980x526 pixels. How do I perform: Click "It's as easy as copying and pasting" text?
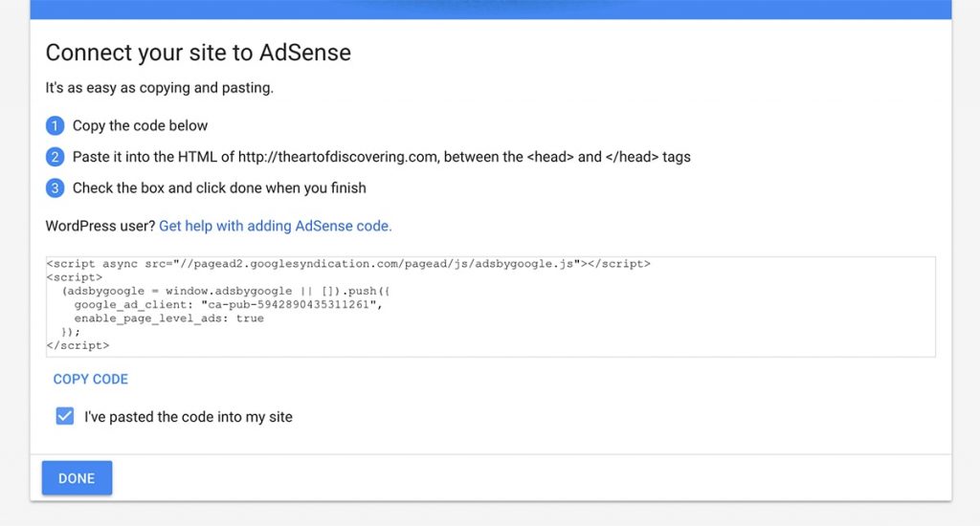pyautogui.click(x=160, y=88)
